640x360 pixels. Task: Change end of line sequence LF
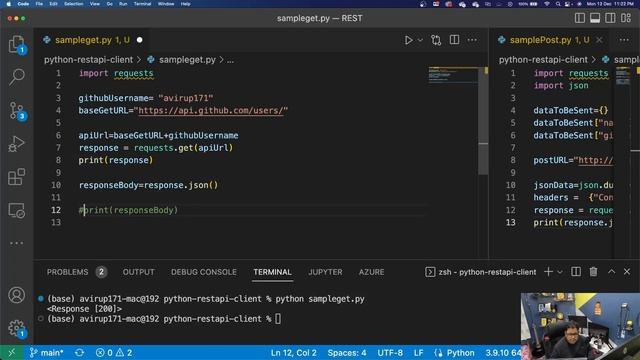418,353
